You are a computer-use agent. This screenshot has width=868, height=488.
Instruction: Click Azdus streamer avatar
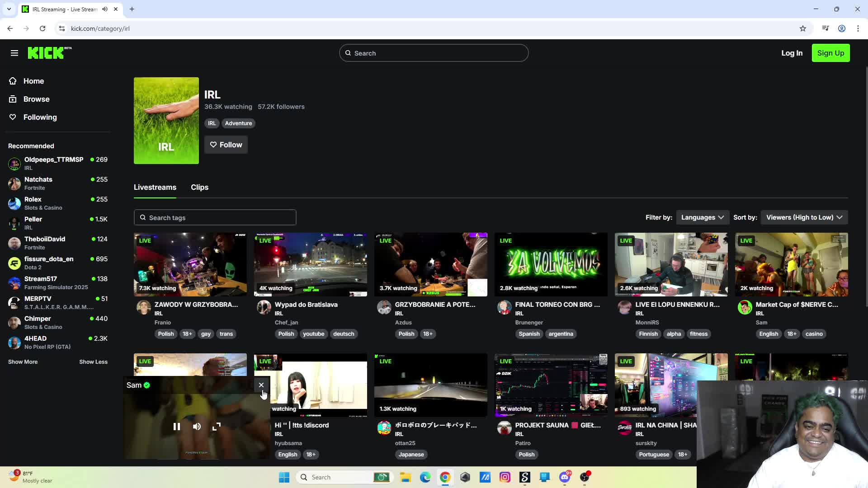[x=384, y=308]
